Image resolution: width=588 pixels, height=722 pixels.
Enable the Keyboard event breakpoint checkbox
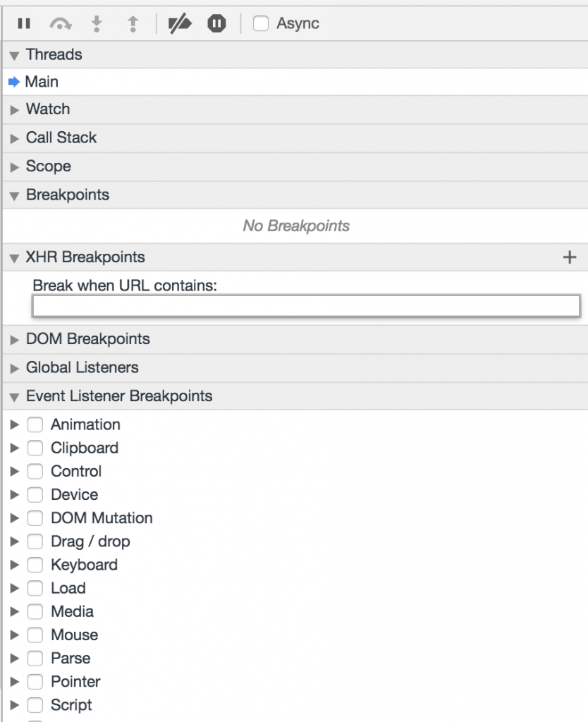tap(35, 565)
